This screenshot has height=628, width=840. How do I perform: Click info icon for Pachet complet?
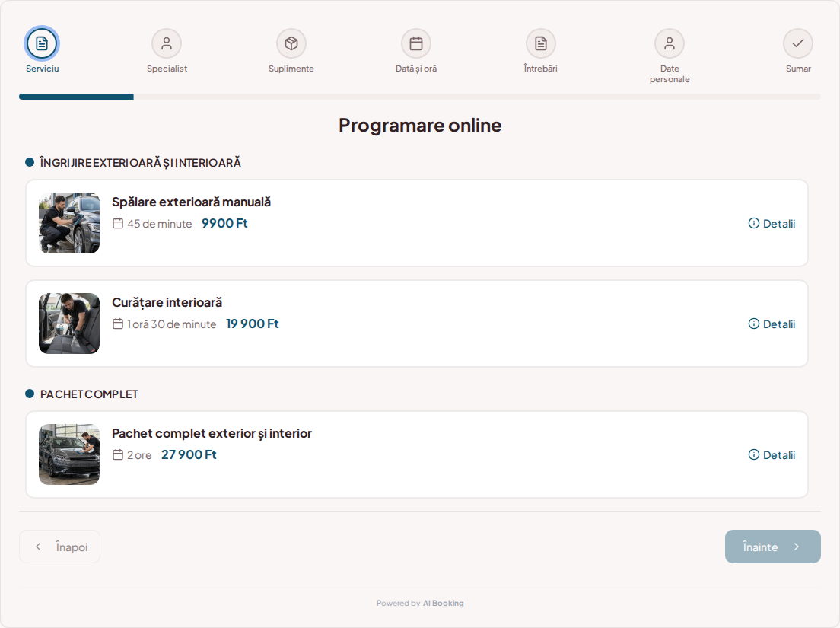(x=754, y=455)
